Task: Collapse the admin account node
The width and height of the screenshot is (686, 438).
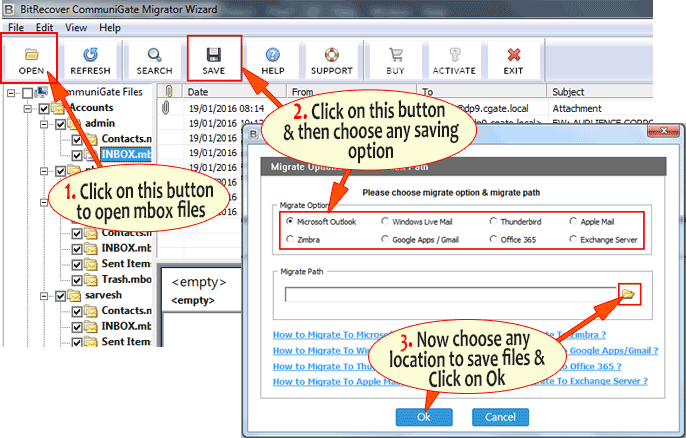Action: point(44,124)
